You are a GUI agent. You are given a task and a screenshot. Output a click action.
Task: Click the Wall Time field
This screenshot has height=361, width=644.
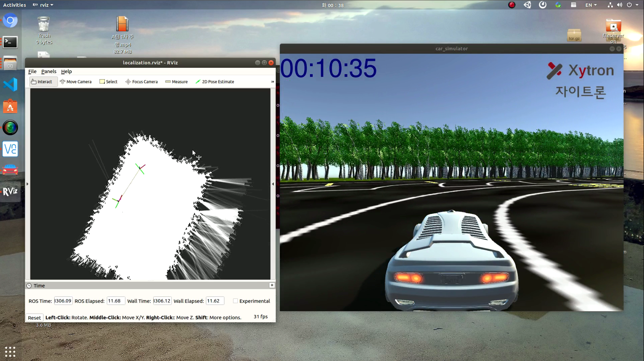[162, 301]
